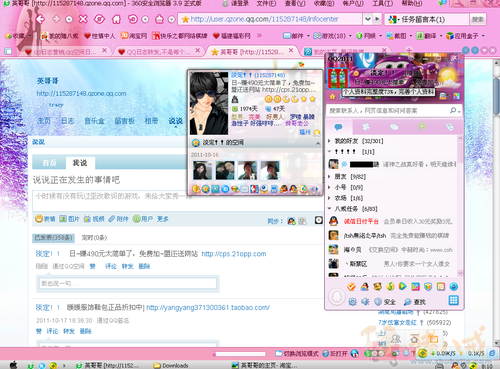500x369 pixels.
Task: Open the orange checkmark app in QQ panel
Action: (x=351, y=286)
